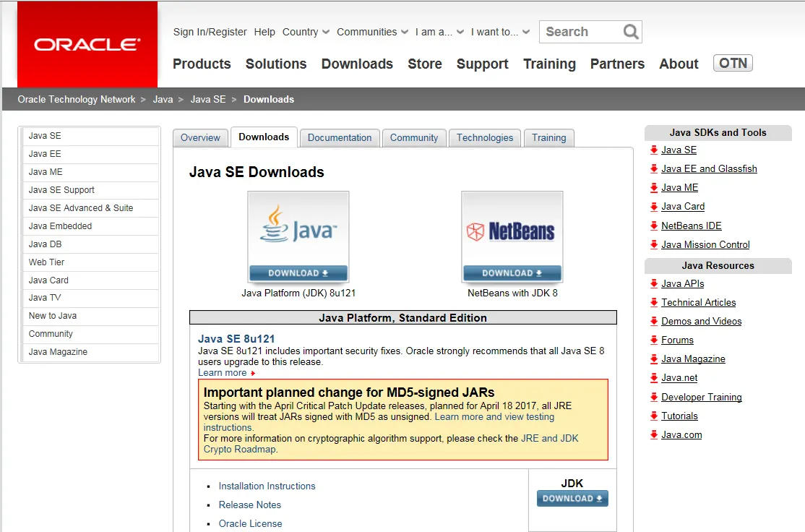Switch to the Documentation tab
Screen dimensions: 805x532
(x=340, y=137)
